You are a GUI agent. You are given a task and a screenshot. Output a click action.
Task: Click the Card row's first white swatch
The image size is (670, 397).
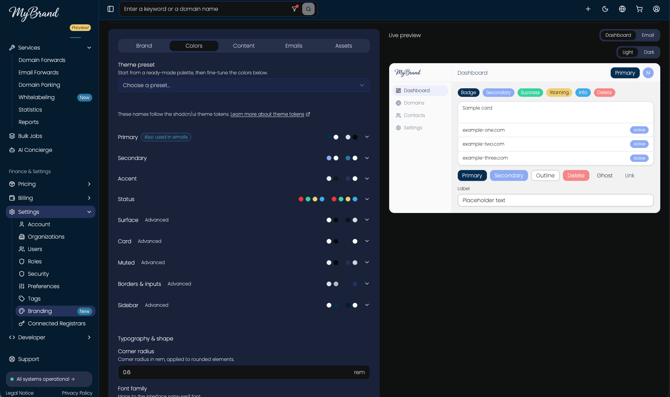click(x=329, y=241)
